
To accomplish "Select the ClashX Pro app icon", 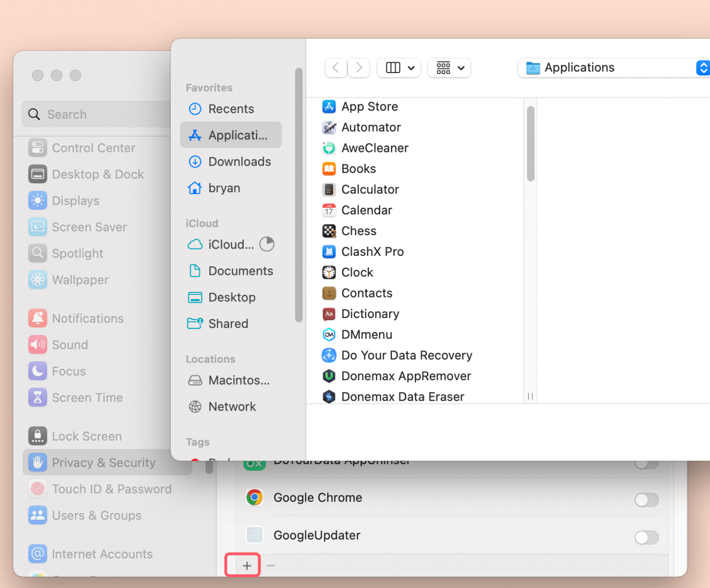I will pos(329,252).
